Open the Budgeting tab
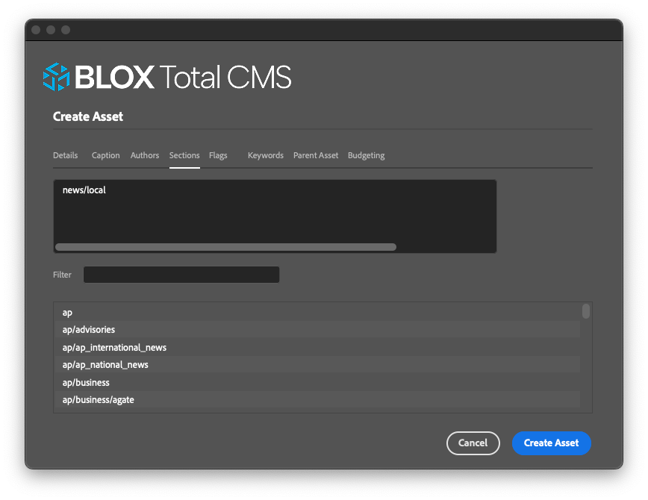Screen dimensions: 648x500 (366, 156)
